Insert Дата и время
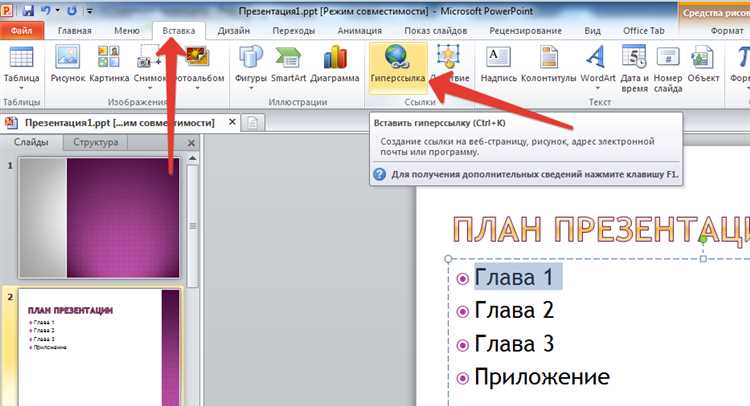The width and height of the screenshot is (750, 406). [634, 69]
